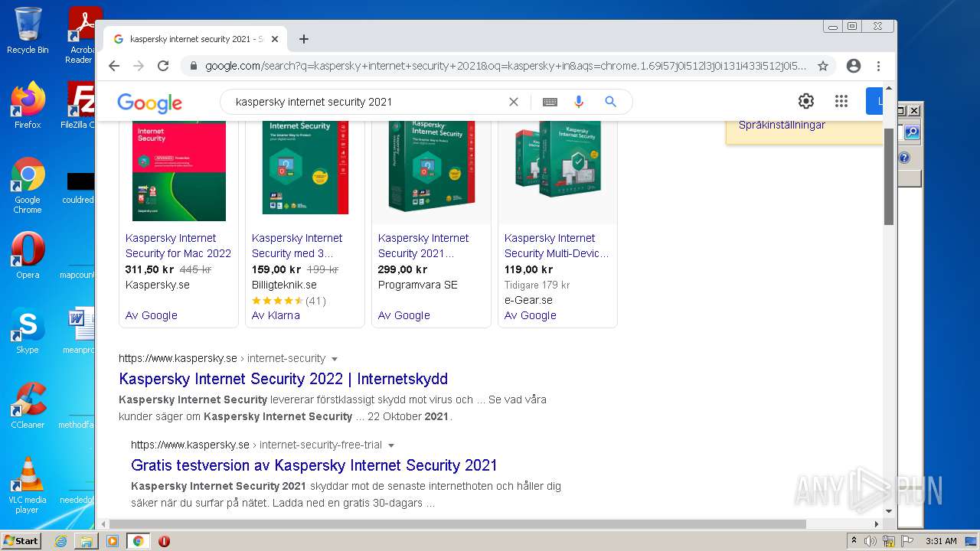The height and width of the screenshot is (551, 980).
Task: Open Skype desktop shortcut
Action: click(28, 331)
